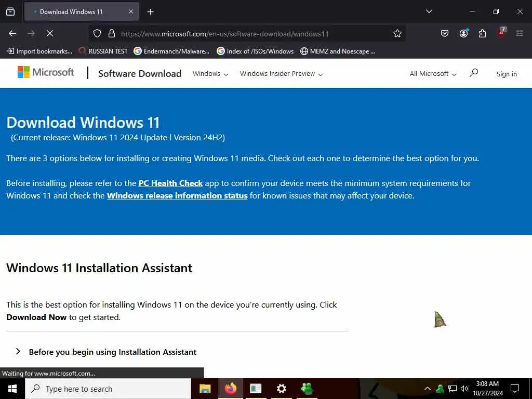
Task: Expand Windows Insider Preview dropdown
Action: click(x=281, y=74)
